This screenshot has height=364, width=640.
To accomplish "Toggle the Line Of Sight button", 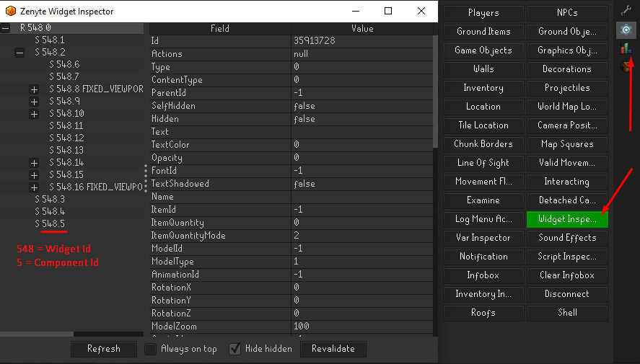I will (483, 163).
